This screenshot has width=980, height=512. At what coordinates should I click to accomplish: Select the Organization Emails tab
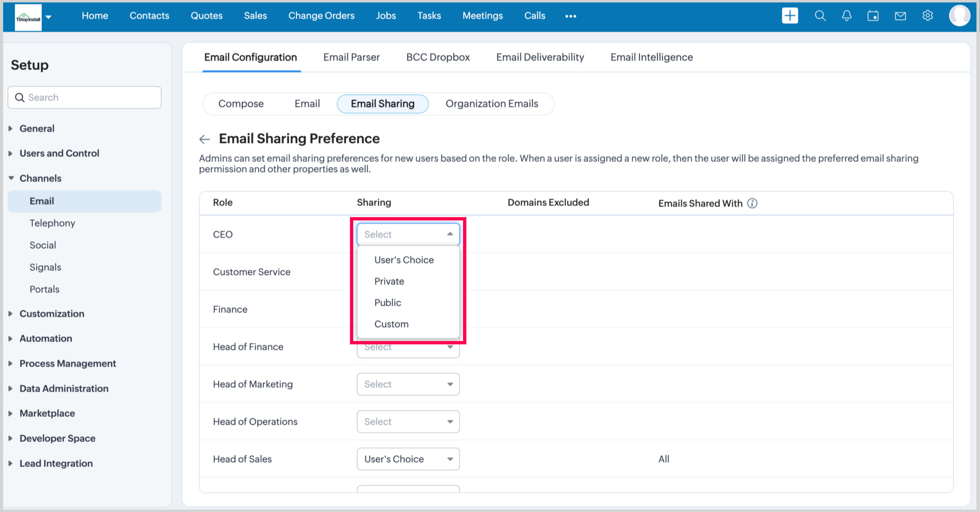click(492, 104)
